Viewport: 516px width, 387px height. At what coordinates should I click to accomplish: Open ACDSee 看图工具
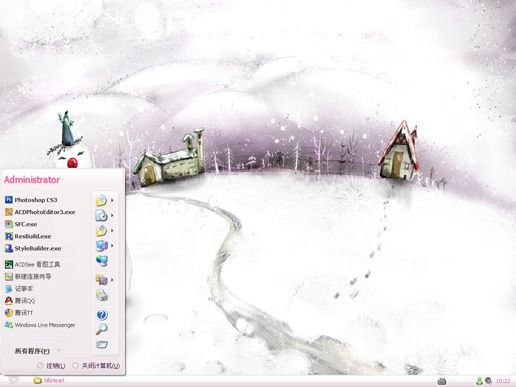33,264
